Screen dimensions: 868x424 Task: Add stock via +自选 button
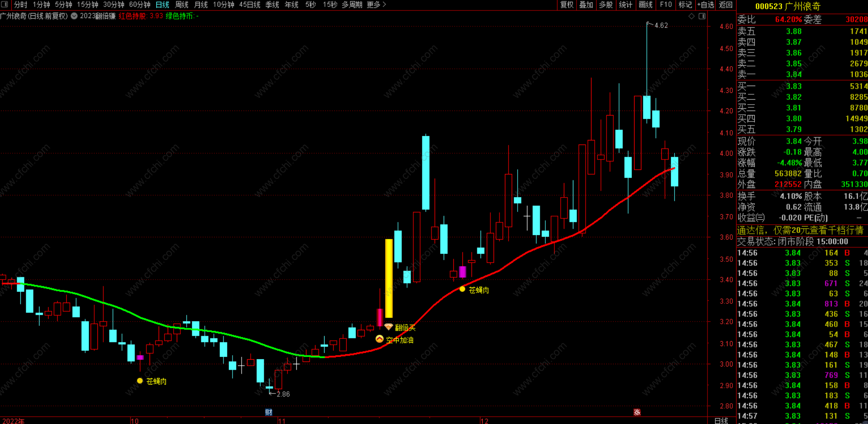[705, 5]
